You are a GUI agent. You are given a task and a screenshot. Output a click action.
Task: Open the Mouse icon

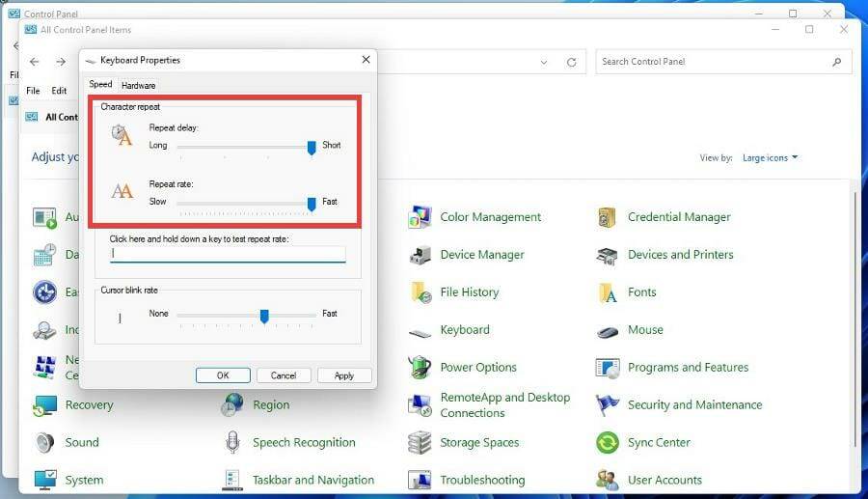coord(608,332)
